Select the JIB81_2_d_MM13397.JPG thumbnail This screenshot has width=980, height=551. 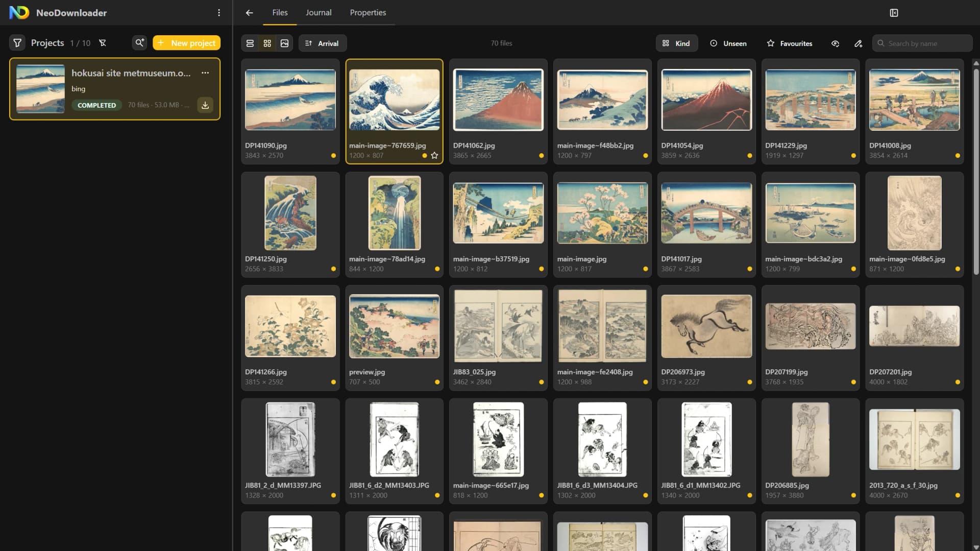[x=290, y=440]
